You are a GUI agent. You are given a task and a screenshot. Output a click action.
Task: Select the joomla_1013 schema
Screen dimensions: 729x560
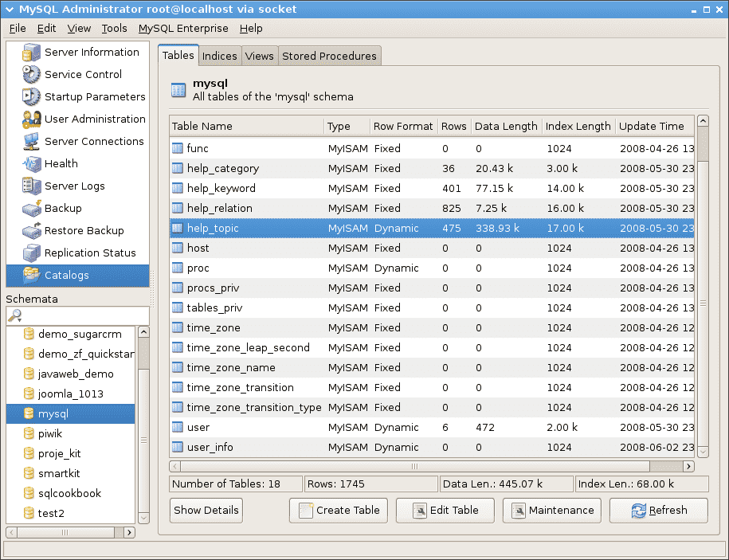[x=71, y=394]
